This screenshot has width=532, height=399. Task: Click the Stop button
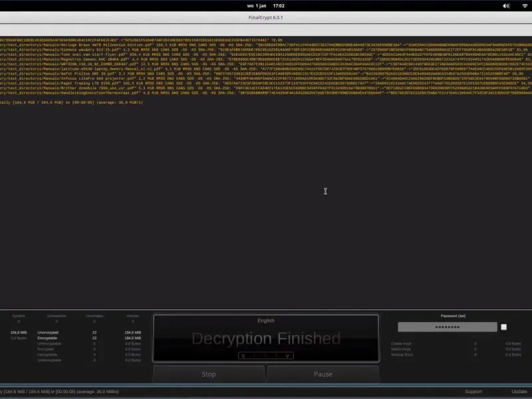[209, 374]
